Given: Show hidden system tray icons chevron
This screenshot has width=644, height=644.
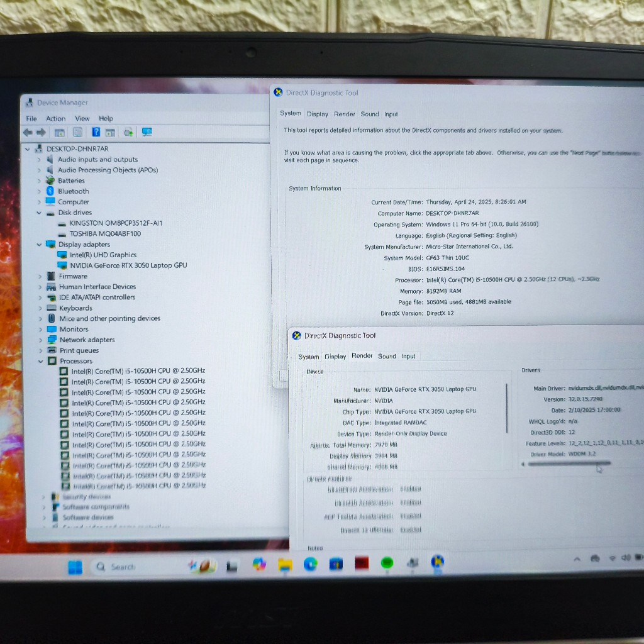Looking at the screenshot, I should tap(577, 559).
